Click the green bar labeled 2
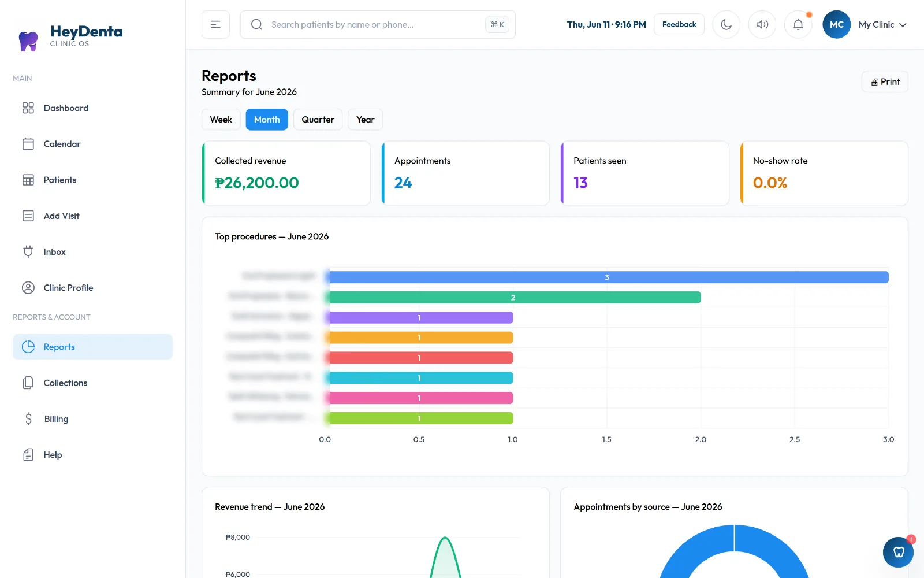 (513, 297)
